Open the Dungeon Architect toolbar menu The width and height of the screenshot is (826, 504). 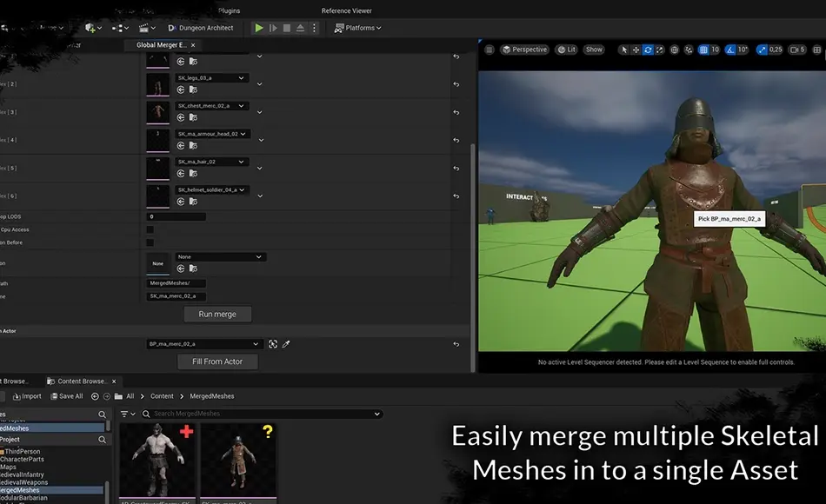201,28
